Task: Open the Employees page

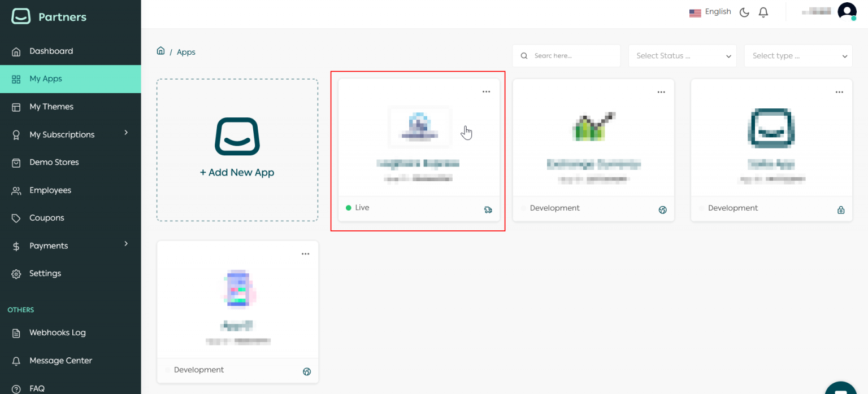Action: point(50,190)
